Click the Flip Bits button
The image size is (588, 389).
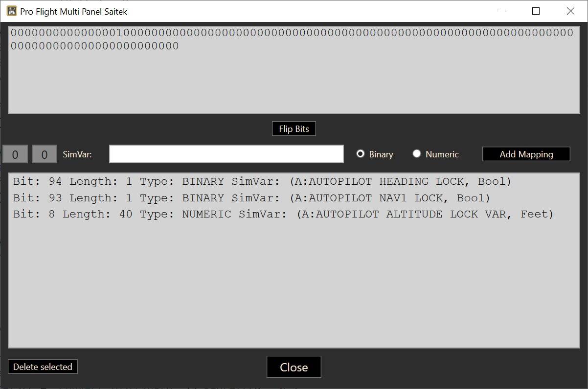pyautogui.click(x=294, y=129)
